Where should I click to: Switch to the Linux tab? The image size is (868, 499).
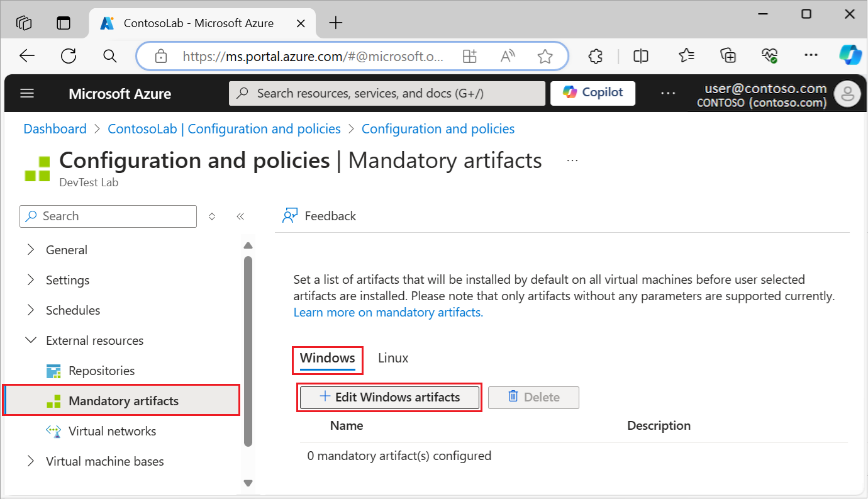(x=393, y=358)
